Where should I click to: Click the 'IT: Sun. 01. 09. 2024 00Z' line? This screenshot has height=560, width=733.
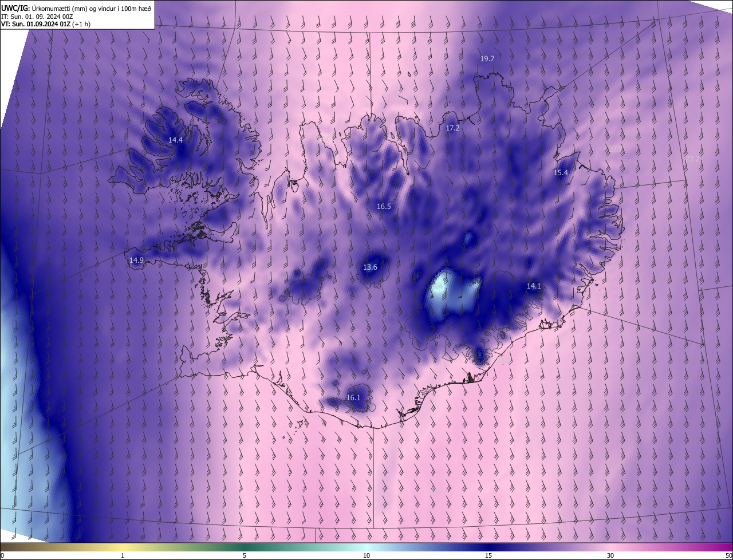[36, 17]
